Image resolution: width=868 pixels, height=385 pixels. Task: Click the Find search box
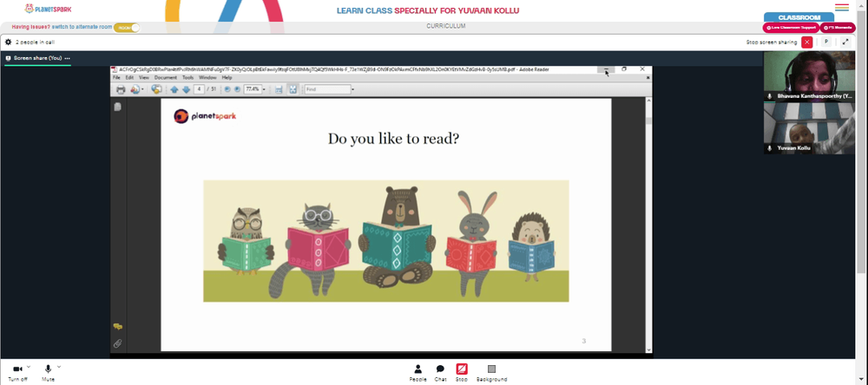point(328,89)
